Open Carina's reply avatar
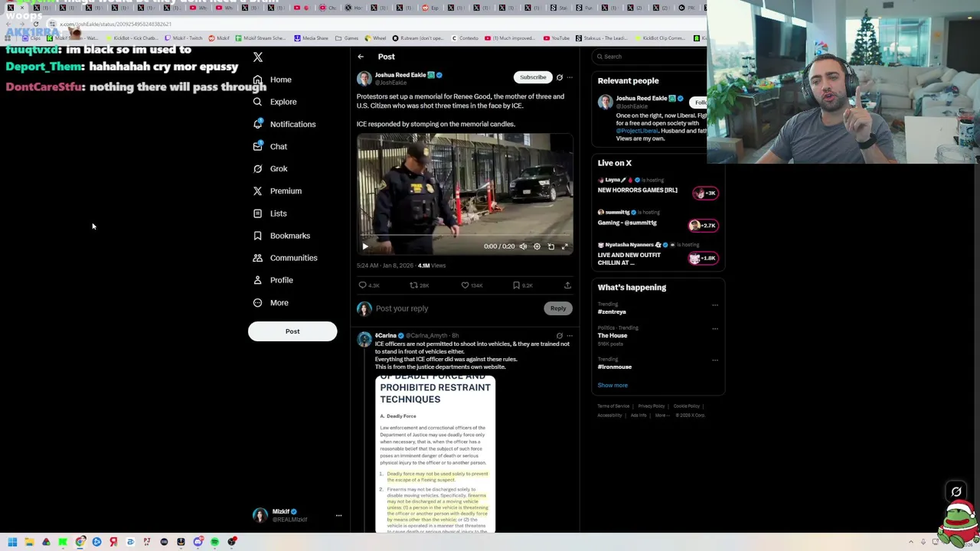Image resolution: width=980 pixels, height=551 pixels. pyautogui.click(x=364, y=340)
